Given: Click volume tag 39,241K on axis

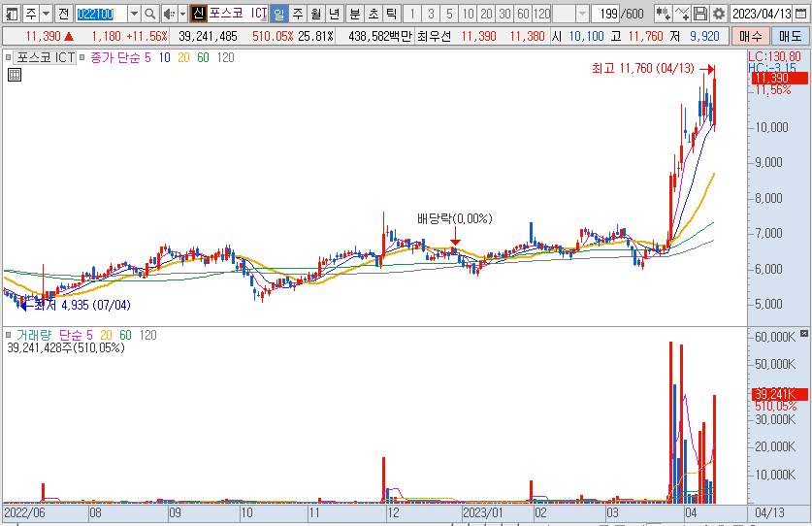Looking at the screenshot, I should click(779, 394).
